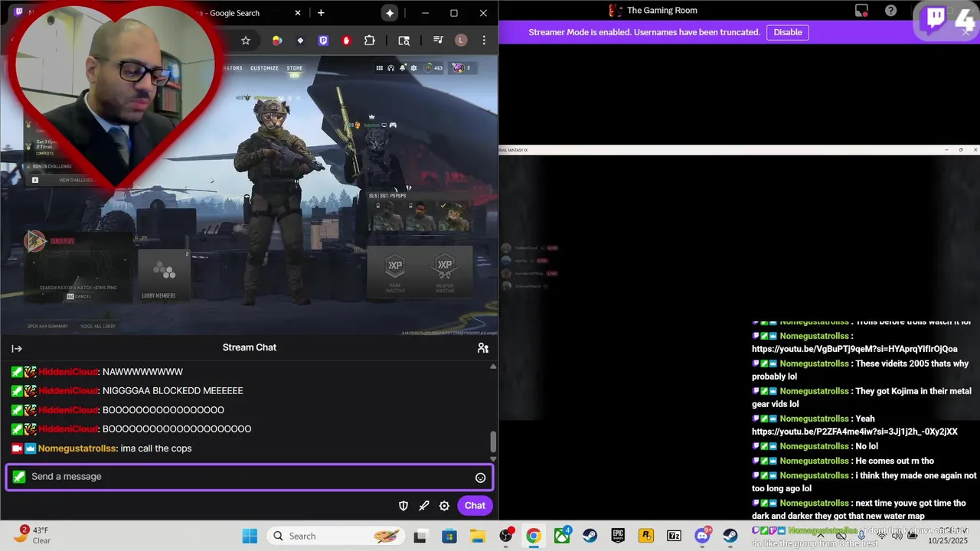This screenshot has height=551, width=980.
Task: Click the 'No lol' Discord message
Action: coord(867,446)
